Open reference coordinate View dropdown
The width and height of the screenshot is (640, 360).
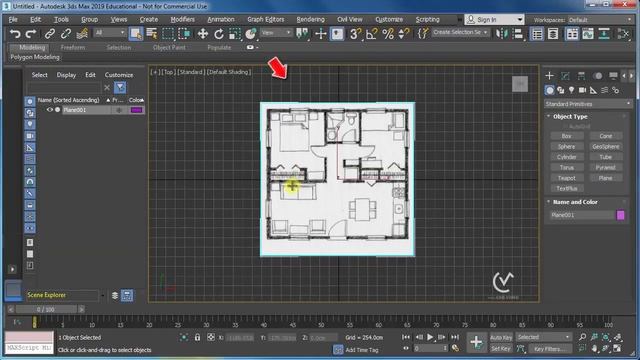click(x=276, y=33)
